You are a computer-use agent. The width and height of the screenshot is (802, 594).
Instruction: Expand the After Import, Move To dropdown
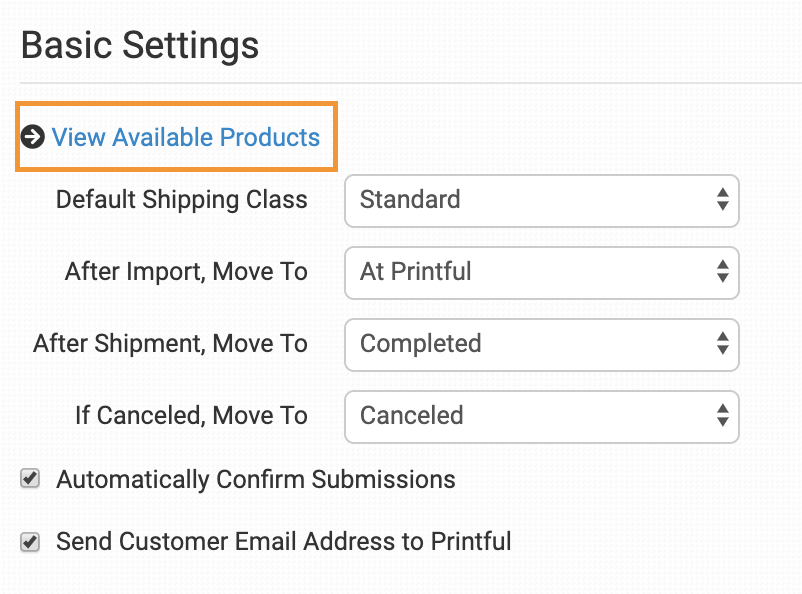[x=541, y=272]
